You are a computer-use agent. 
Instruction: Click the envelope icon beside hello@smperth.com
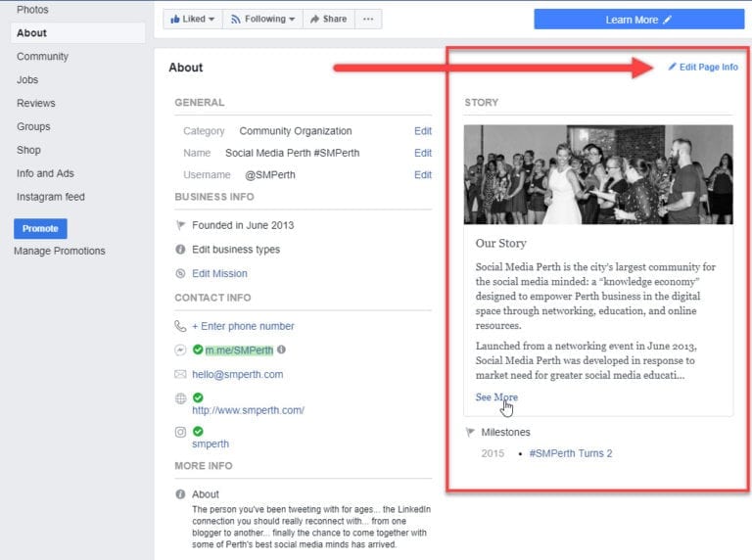coord(180,374)
